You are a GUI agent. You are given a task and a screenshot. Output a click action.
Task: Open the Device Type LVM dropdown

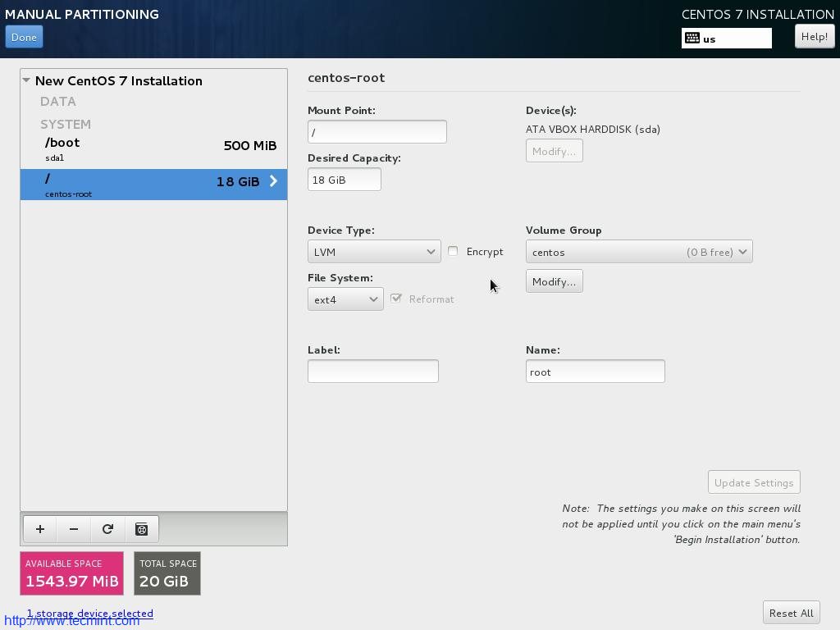374,252
